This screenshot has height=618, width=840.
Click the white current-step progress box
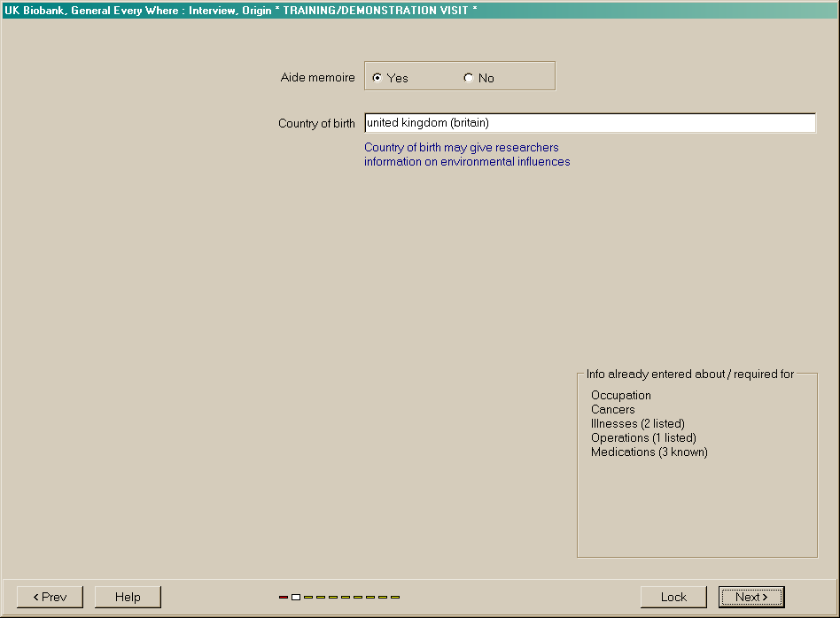click(296, 598)
